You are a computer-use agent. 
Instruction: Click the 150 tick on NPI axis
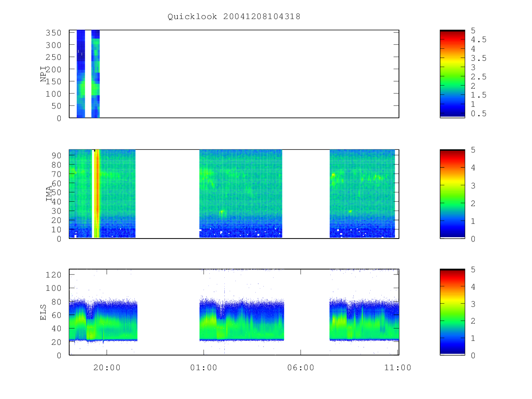click(x=54, y=82)
